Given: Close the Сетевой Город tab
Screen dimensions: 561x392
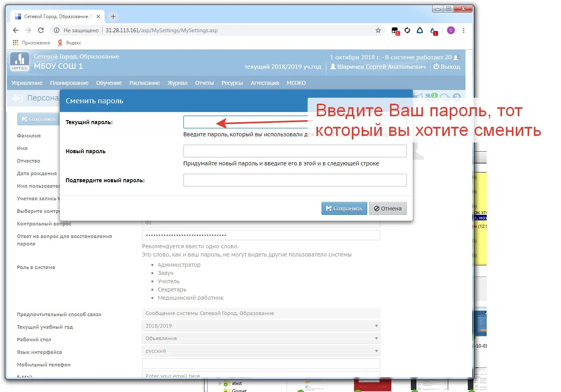Looking at the screenshot, I should [98, 16].
